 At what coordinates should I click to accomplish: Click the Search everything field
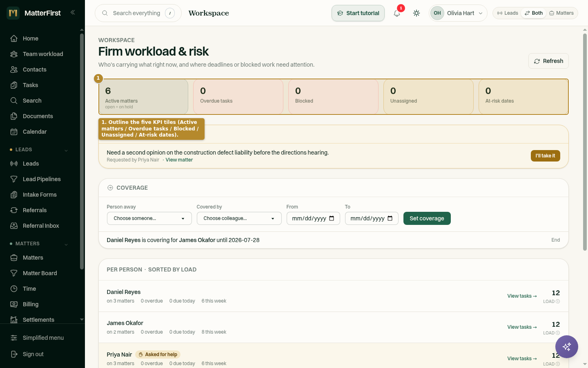click(x=138, y=13)
